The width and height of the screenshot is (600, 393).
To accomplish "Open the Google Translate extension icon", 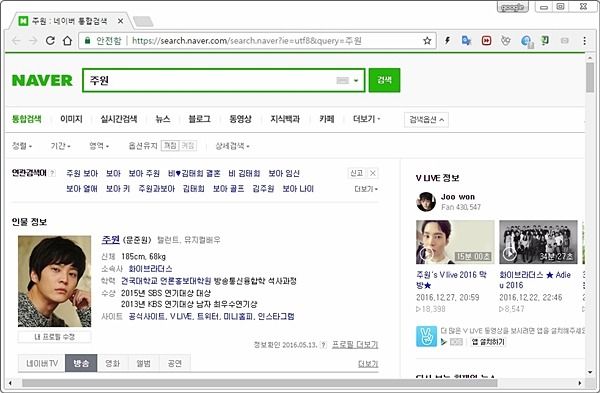I will [466, 40].
